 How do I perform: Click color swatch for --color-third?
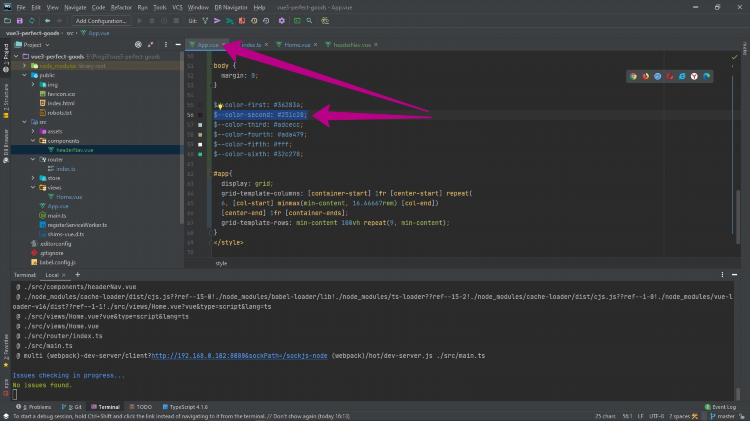point(200,125)
